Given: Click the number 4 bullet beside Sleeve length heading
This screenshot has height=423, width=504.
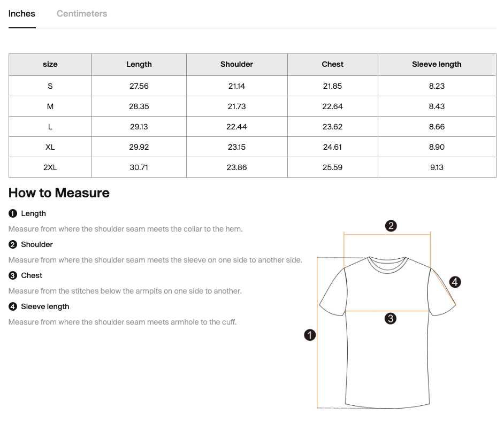Looking at the screenshot, I should coord(13,306).
